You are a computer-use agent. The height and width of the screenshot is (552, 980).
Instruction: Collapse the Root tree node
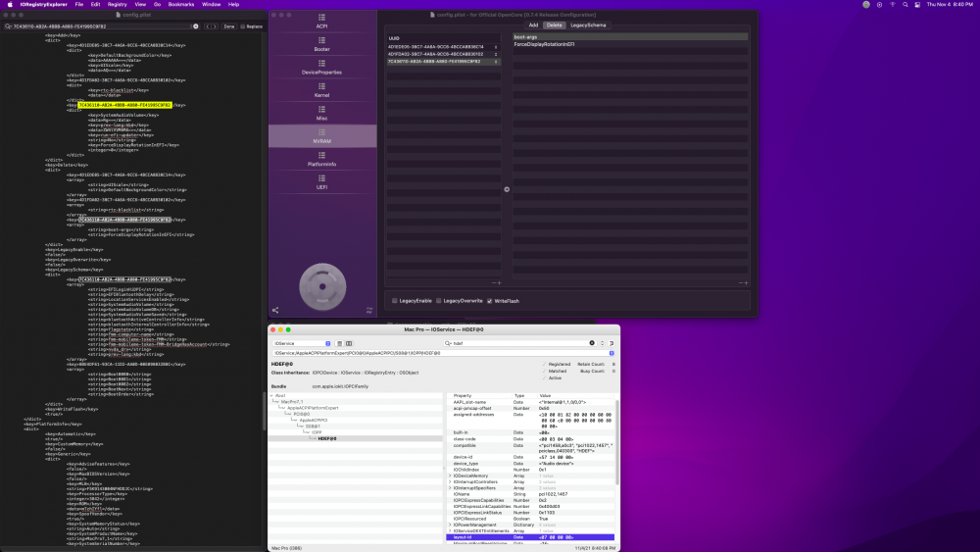(271, 396)
